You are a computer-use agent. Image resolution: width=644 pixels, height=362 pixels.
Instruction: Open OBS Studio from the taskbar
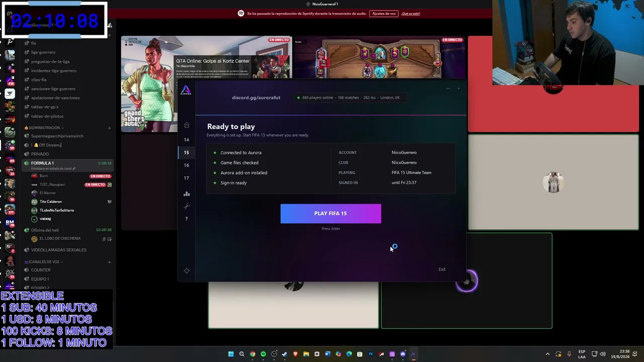pos(274,354)
